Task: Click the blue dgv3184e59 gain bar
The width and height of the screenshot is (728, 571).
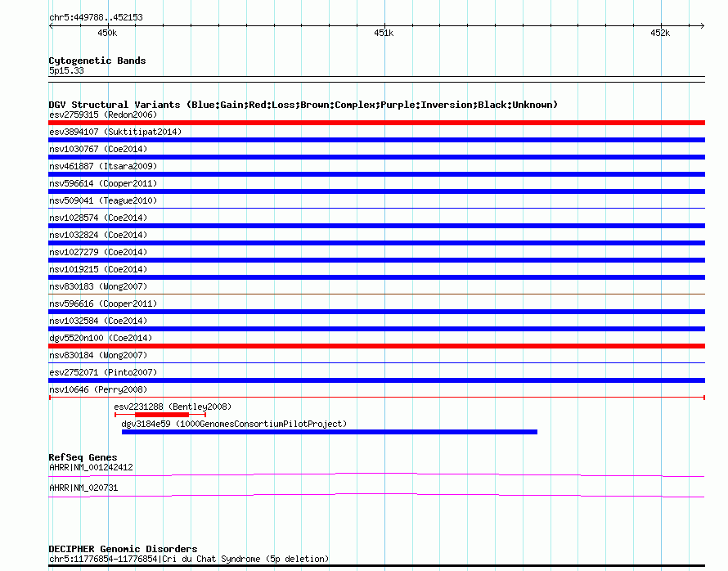Action: click(330, 432)
